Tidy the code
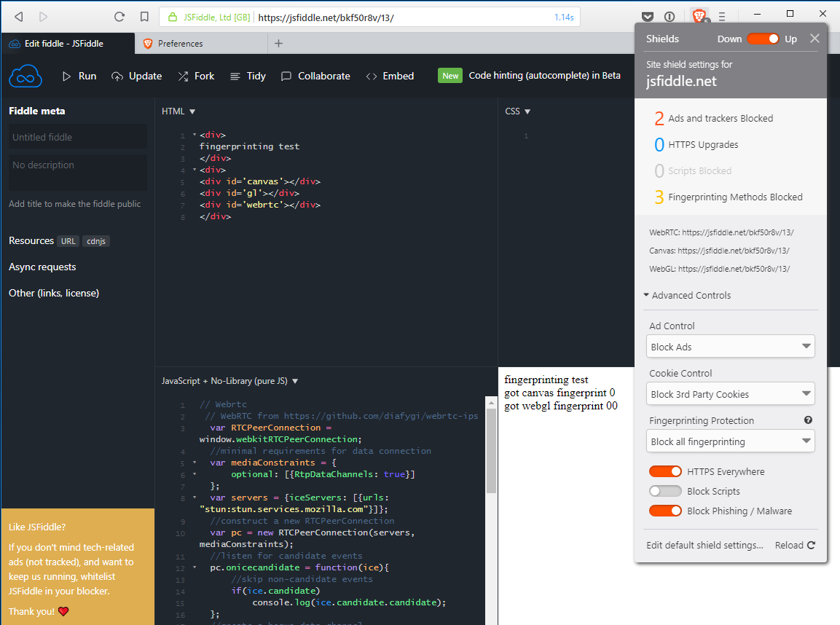The image size is (840, 625). (248, 76)
